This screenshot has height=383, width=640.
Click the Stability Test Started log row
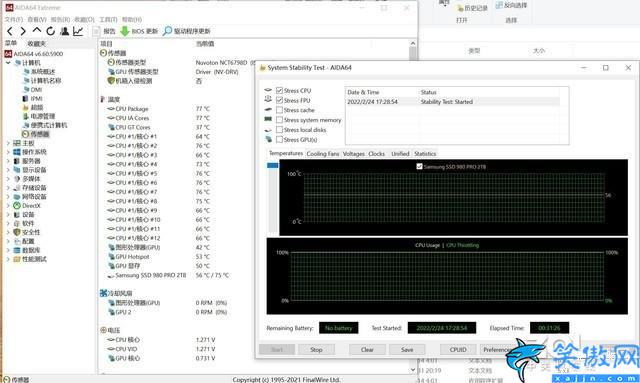(453, 102)
